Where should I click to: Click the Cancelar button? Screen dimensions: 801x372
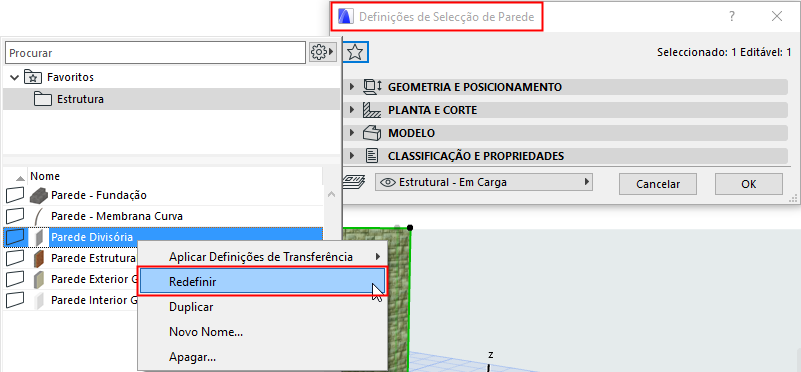pyautogui.click(x=658, y=184)
